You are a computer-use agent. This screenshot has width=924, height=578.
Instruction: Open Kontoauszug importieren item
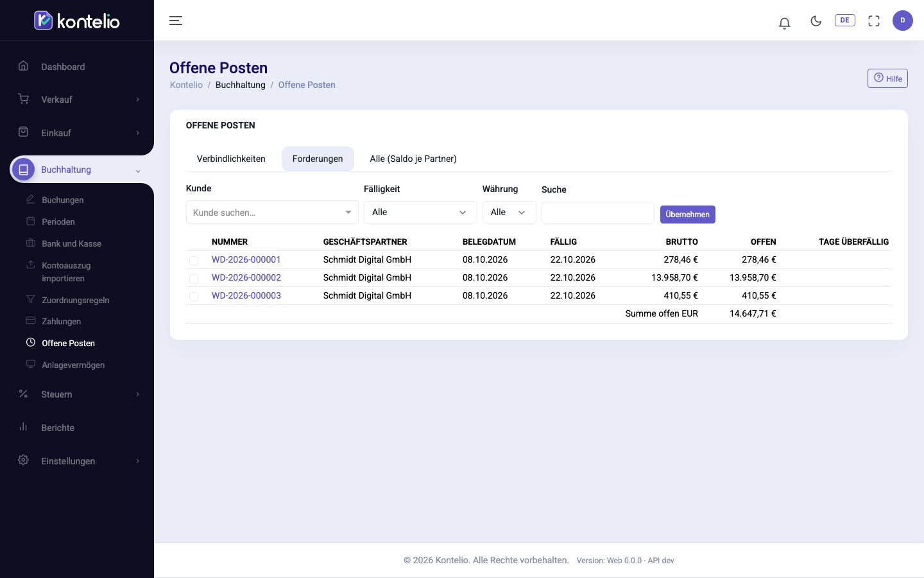pos(66,272)
